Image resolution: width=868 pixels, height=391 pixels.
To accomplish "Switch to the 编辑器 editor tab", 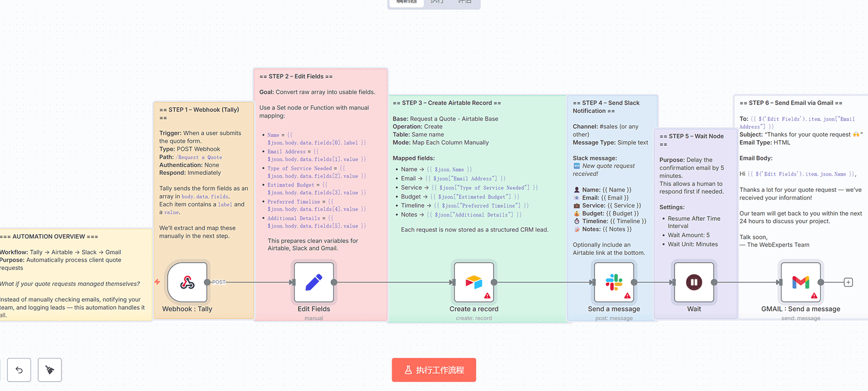I will 407,2.
